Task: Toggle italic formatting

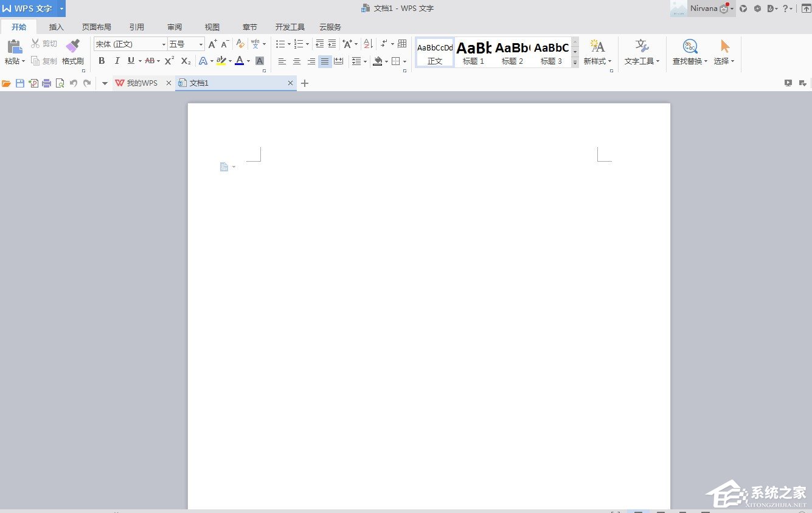Action: pos(117,61)
